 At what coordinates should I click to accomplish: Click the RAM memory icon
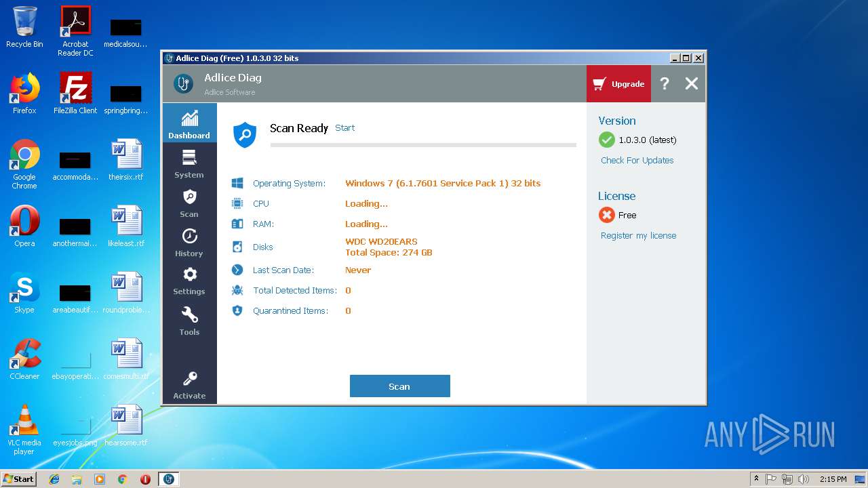click(237, 224)
